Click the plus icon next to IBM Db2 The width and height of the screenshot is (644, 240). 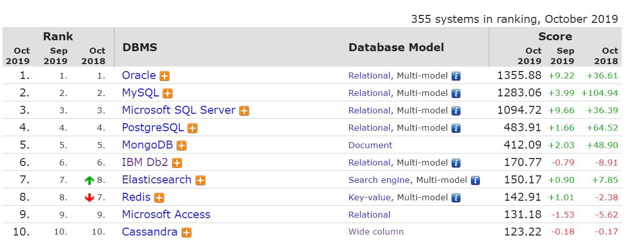(177, 163)
